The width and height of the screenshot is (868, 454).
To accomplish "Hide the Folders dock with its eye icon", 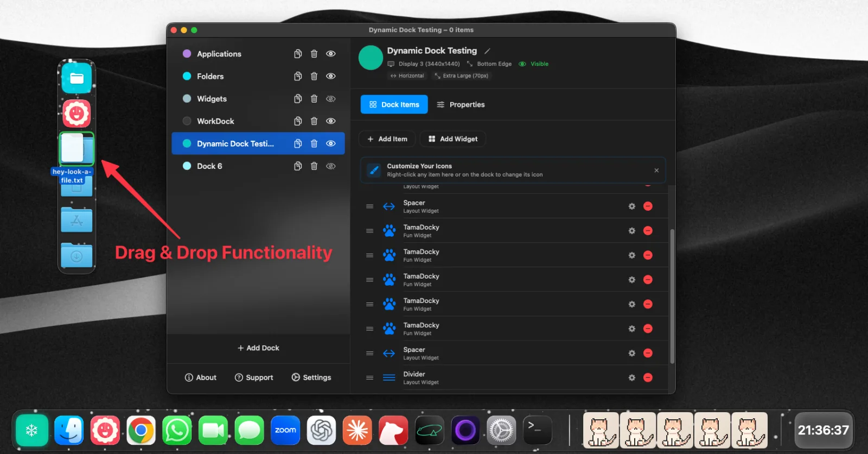I will click(331, 76).
